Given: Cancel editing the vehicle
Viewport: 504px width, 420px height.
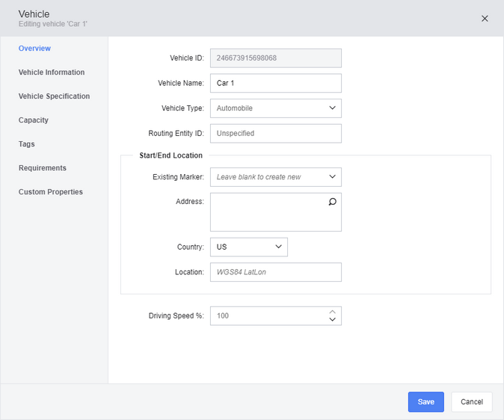Looking at the screenshot, I should [x=472, y=401].
